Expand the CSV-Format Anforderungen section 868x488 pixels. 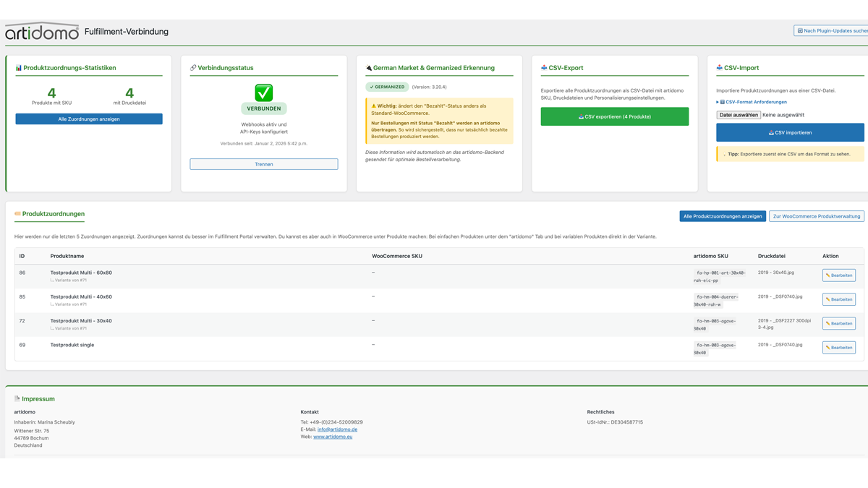click(x=754, y=101)
